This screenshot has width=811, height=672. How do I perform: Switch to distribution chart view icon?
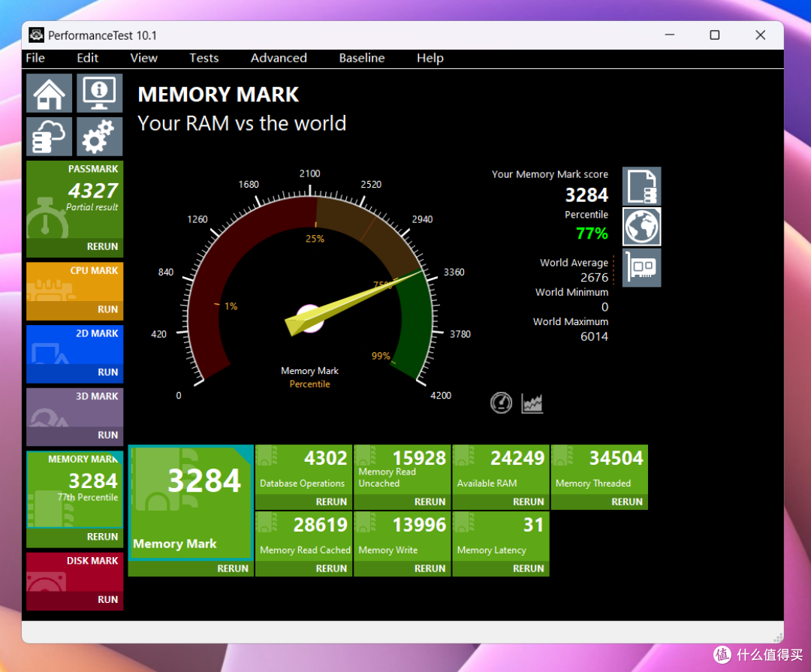(532, 403)
